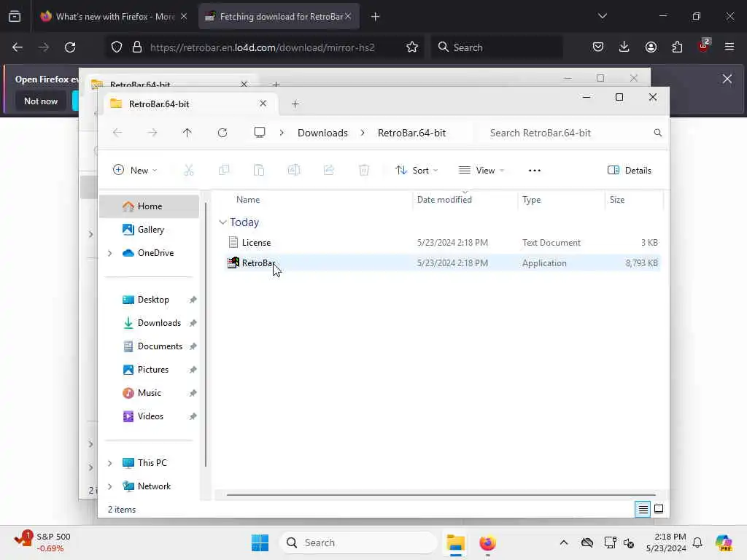Select the RetroBar application file
Screen dimensions: 747x560
442,262
